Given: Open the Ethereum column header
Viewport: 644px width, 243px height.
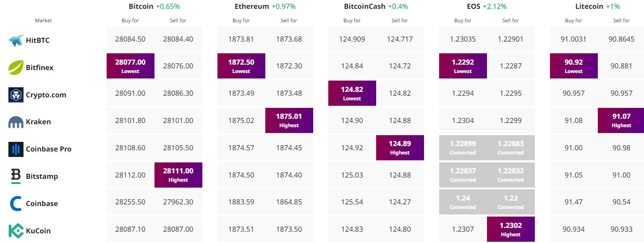Looking at the screenshot, I should tap(252, 6).
